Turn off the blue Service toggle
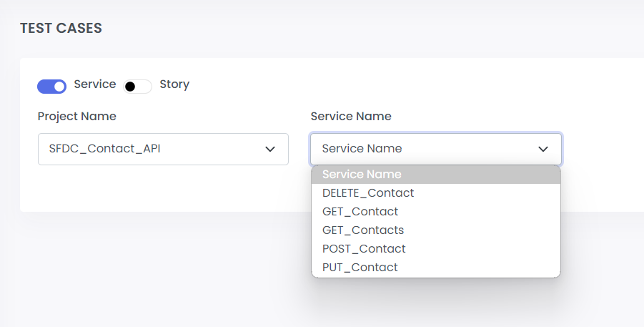Screen dimensions: 644x327 pos(51,87)
